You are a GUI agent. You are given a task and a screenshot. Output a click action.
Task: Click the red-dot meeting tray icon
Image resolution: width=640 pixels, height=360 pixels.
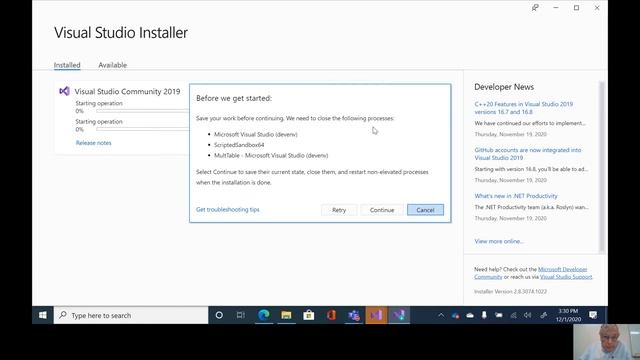click(x=456, y=315)
